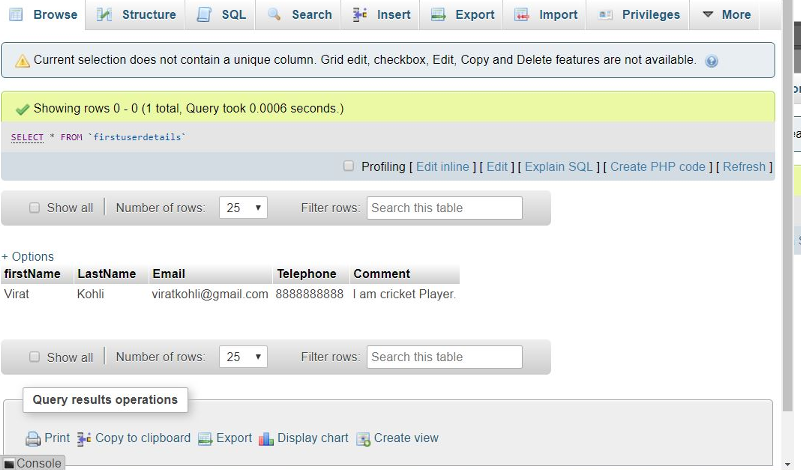
Task: Click Export link in Query results operations
Action: tap(234, 438)
